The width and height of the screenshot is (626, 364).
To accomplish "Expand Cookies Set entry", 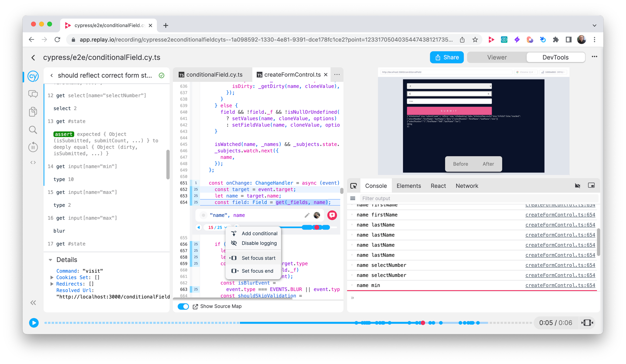I will [52, 278].
